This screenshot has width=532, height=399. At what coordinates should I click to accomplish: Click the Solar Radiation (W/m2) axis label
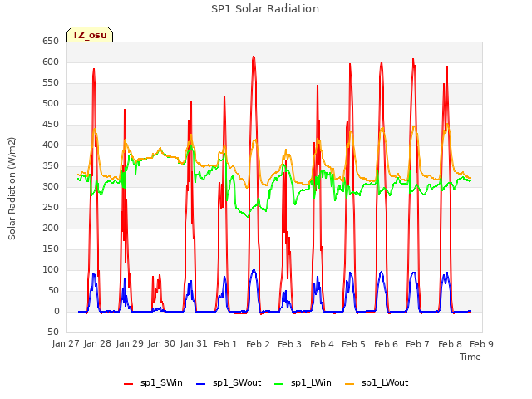pyautogui.click(x=12, y=189)
